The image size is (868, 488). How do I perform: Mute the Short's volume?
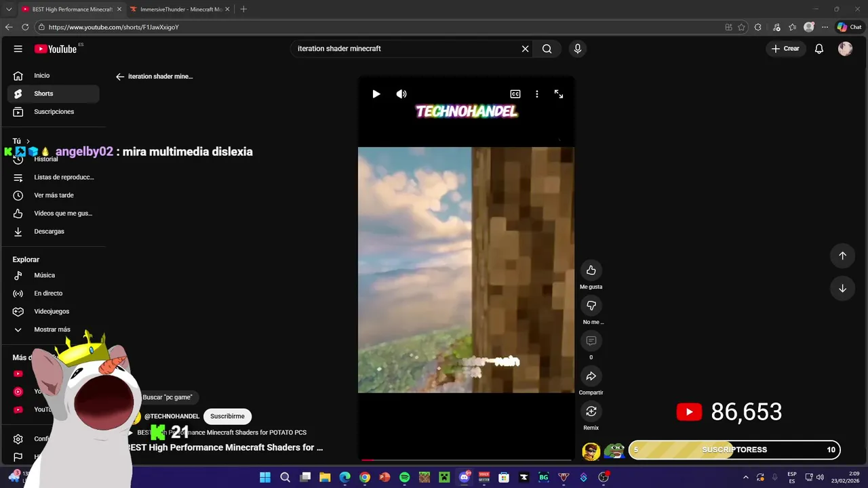(401, 94)
